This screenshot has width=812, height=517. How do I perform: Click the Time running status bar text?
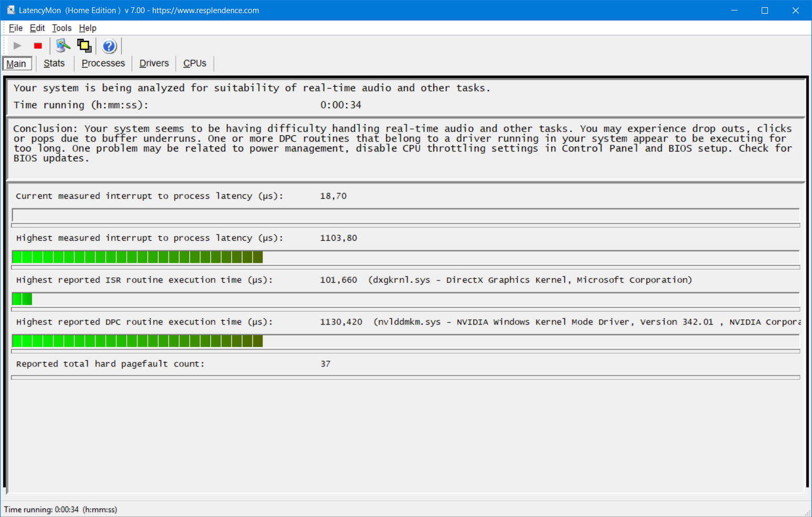(60, 510)
